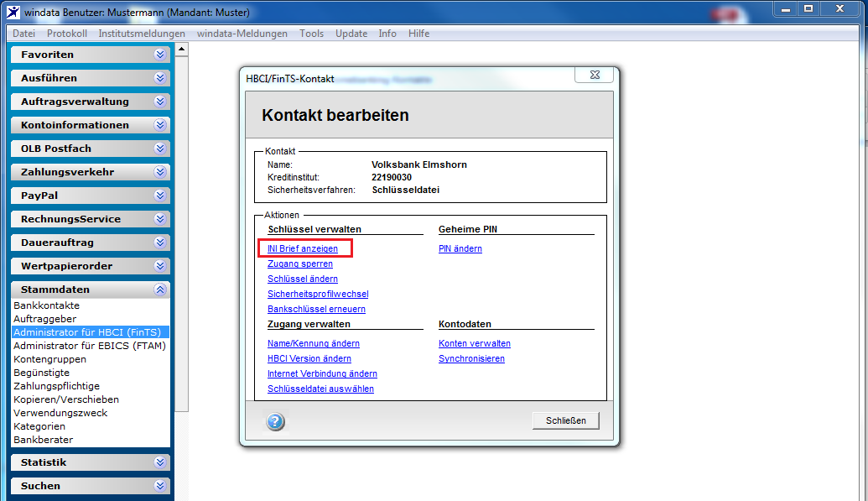Viewport: 868px width, 501px height.
Task: Click the INI Brief anzeigen link
Action: tap(302, 249)
